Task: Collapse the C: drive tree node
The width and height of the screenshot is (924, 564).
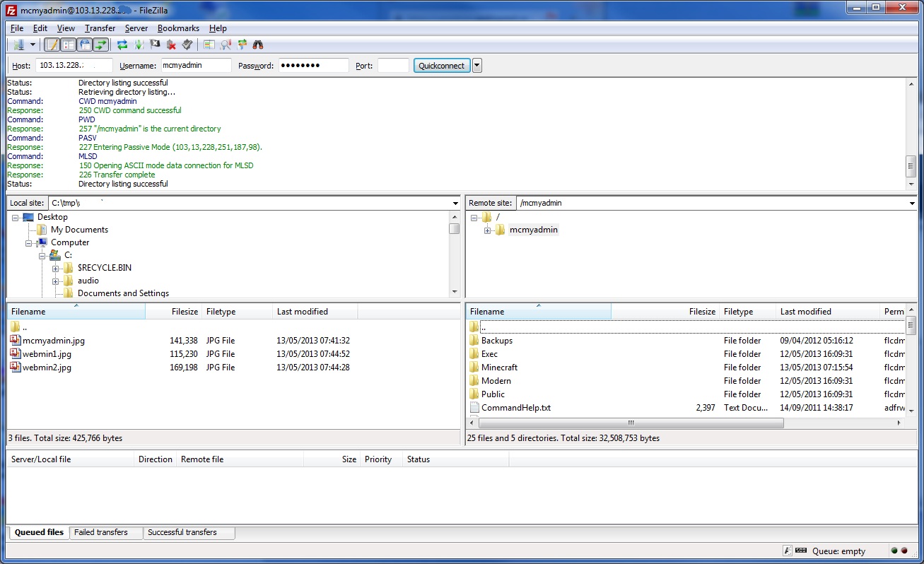Action: [x=42, y=256]
